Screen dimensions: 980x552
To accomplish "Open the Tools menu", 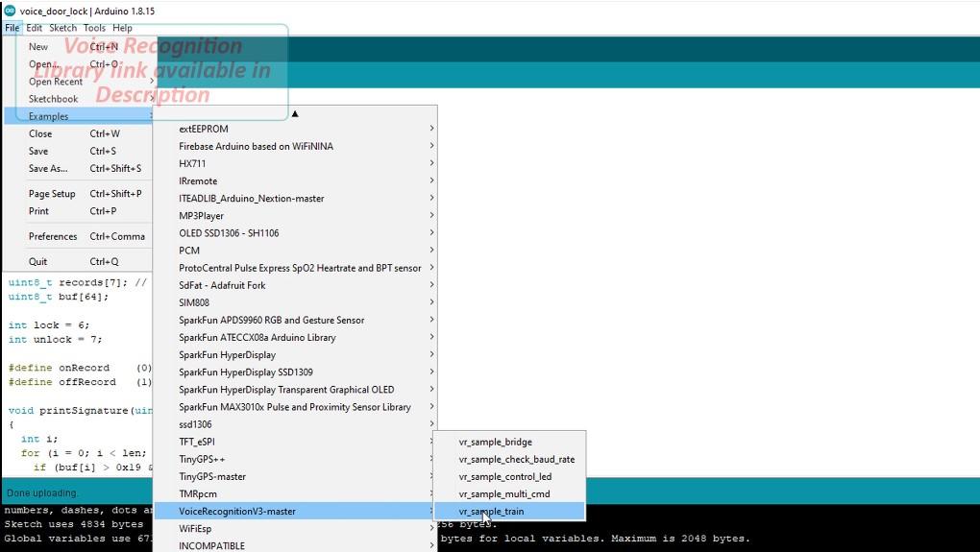I will [x=94, y=28].
